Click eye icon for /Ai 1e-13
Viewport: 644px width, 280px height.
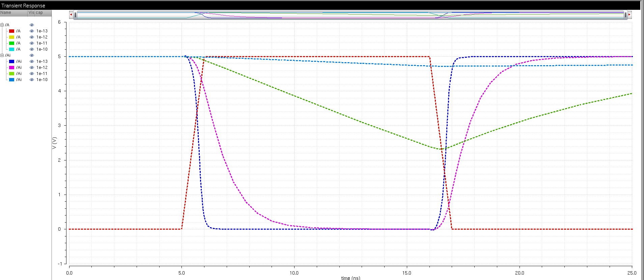32,61
